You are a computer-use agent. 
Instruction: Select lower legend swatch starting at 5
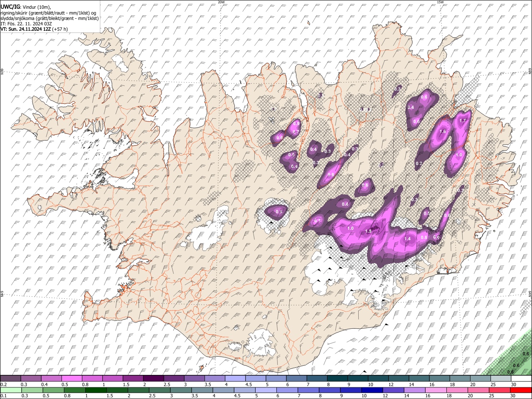coord(266,390)
